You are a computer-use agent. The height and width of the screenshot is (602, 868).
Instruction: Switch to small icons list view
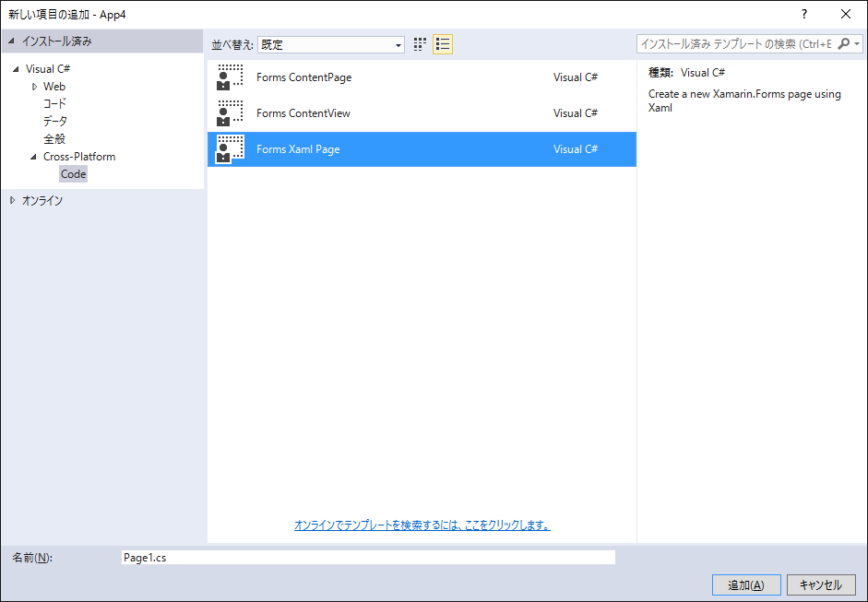[x=443, y=44]
